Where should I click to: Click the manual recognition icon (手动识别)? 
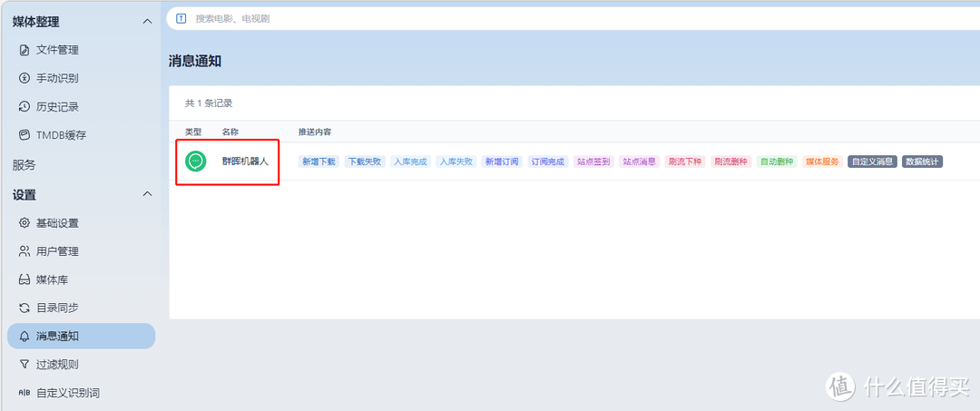pos(24,78)
